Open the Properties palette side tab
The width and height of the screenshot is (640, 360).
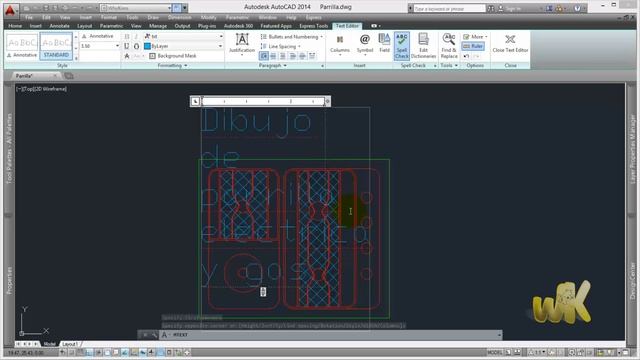[x=9, y=280]
